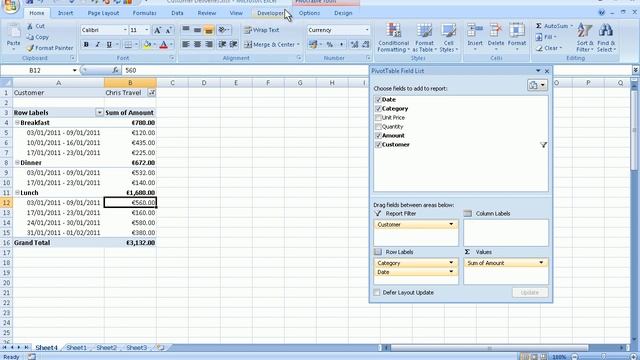Check the Quantity field
Image resolution: width=640 pixels, height=360 pixels.
(x=378, y=127)
